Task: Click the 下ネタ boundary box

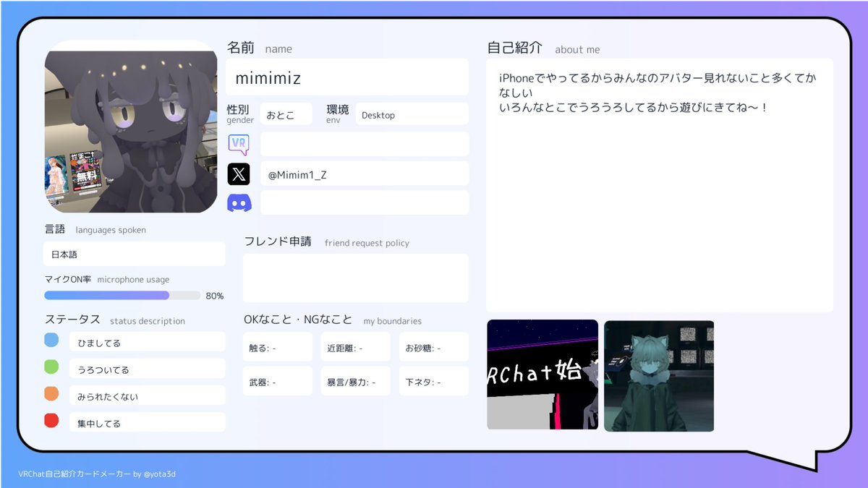Action: pos(434,381)
